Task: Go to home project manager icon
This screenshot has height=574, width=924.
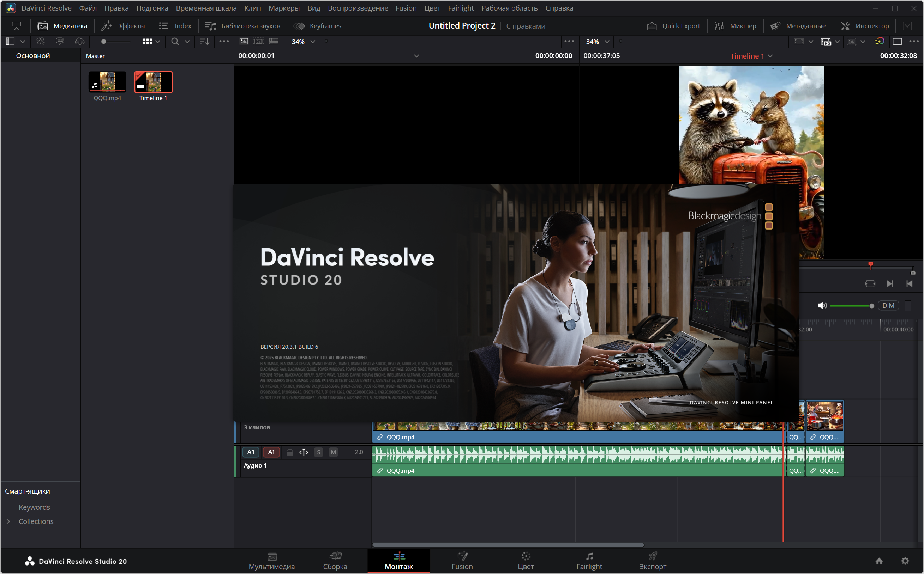Action: (x=879, y=561)
